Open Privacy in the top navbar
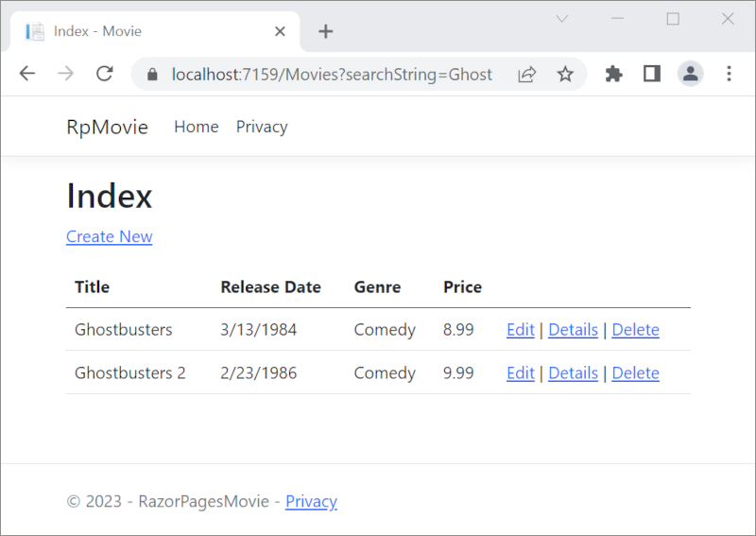 coord(262,127)
